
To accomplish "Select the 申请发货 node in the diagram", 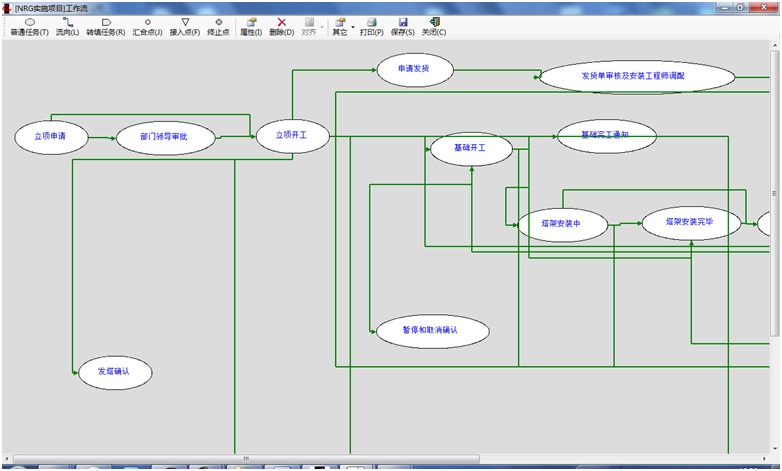I will (414, 70).
